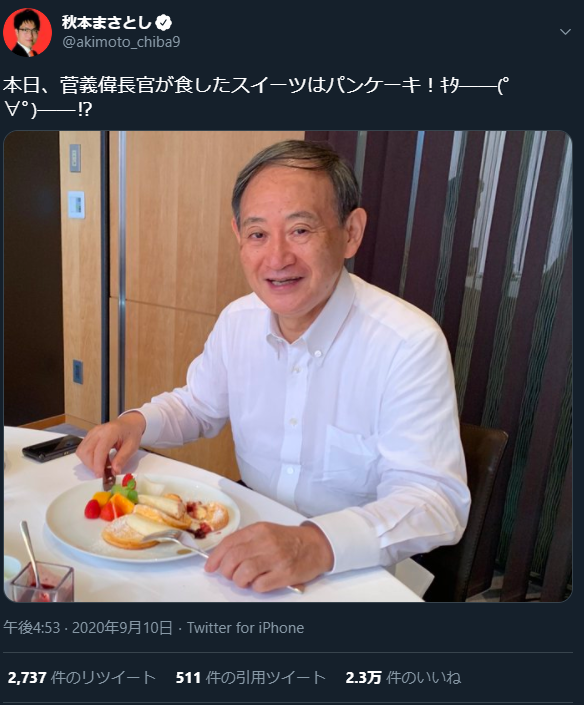The width and height of the screenshot is (584, 705).
Task: Click the 午後4:53 timestamp
Action: pyautogui.click(x=31, y=628)
